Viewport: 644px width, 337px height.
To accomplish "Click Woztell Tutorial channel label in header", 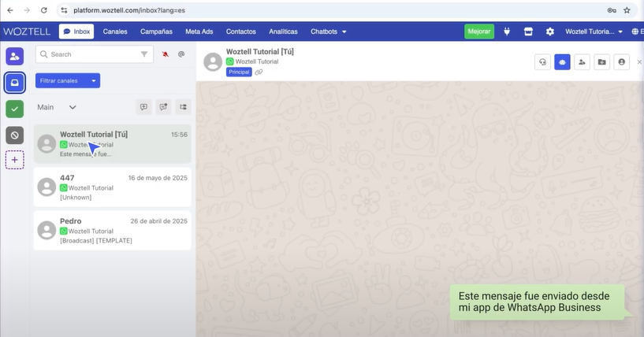I will coord(257,61).
